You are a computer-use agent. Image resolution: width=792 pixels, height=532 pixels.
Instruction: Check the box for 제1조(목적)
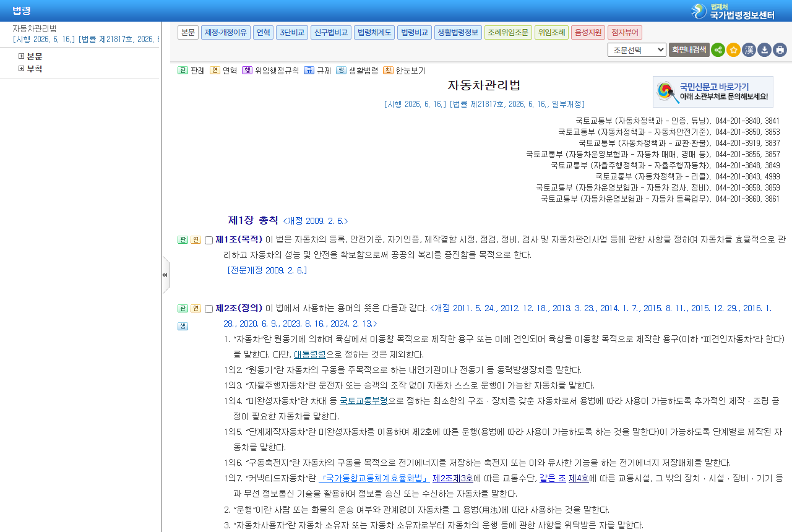point(209,240)
